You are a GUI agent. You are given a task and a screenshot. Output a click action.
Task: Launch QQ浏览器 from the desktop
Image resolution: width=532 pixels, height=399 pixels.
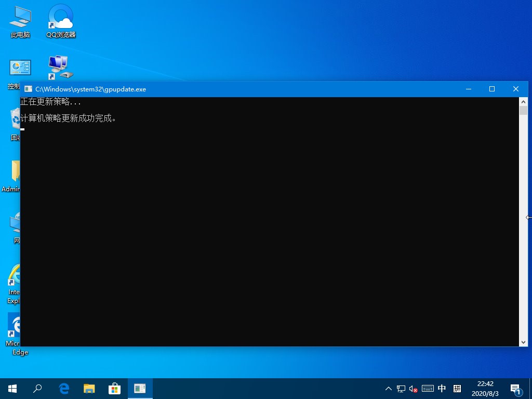pos(60,18)
